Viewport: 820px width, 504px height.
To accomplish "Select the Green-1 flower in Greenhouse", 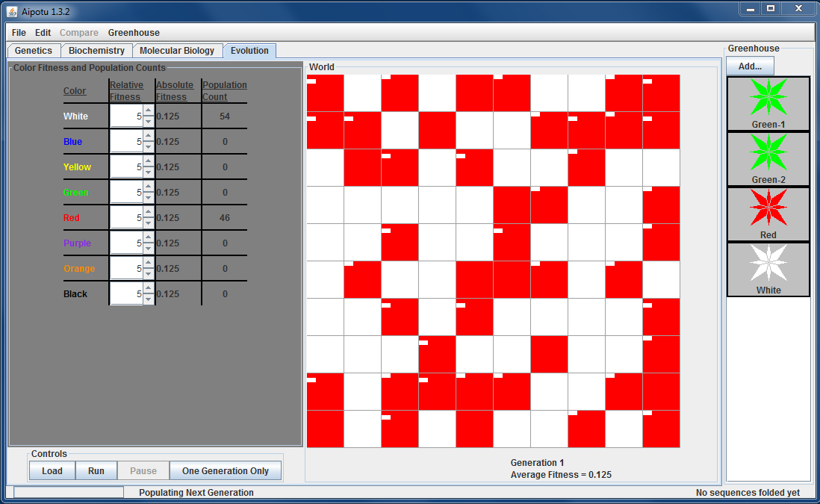I will tap(768, 103).
